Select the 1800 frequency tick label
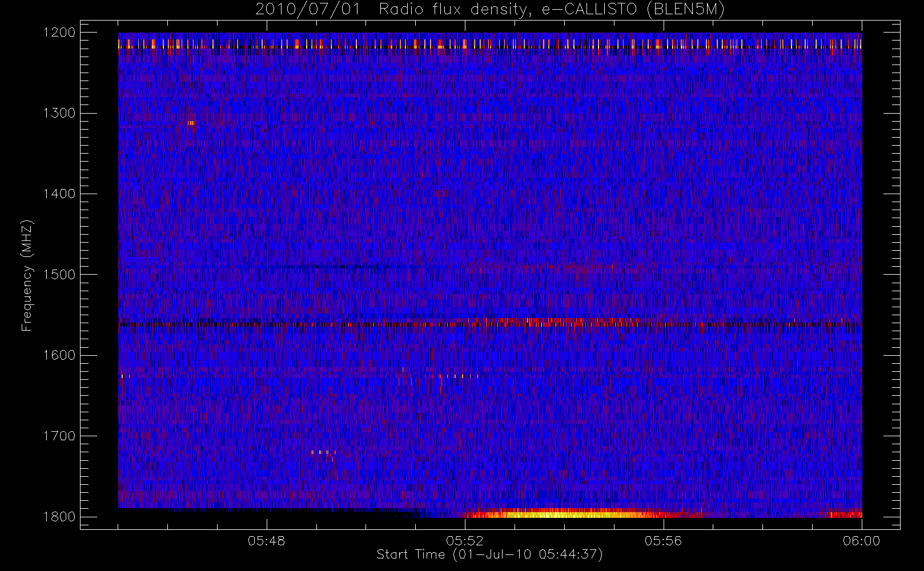Image resolution: width=924 pixels, height=571 pixels. 59,517
